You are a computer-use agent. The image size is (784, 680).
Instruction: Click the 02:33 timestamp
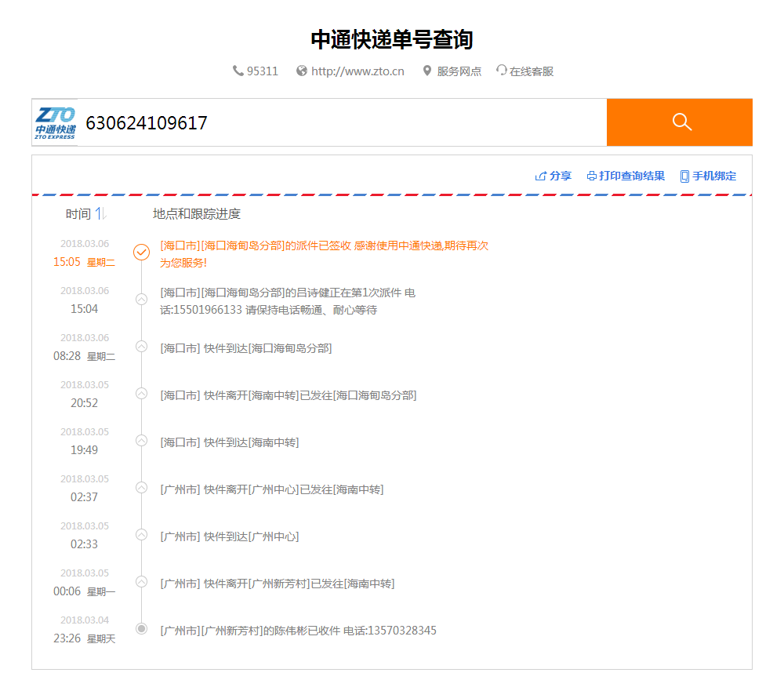pos(84,544)
